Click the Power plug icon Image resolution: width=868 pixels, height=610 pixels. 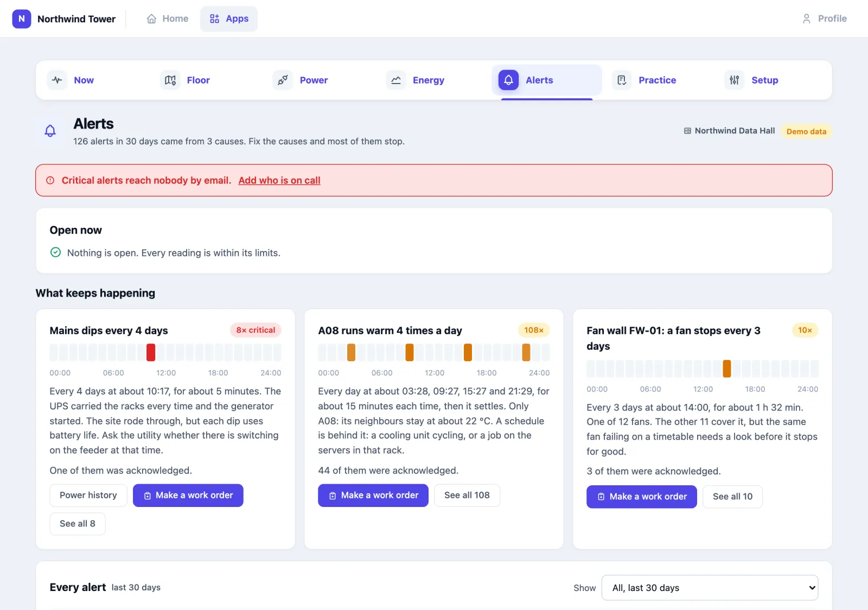pyautogui.click(x=283, y=80)
